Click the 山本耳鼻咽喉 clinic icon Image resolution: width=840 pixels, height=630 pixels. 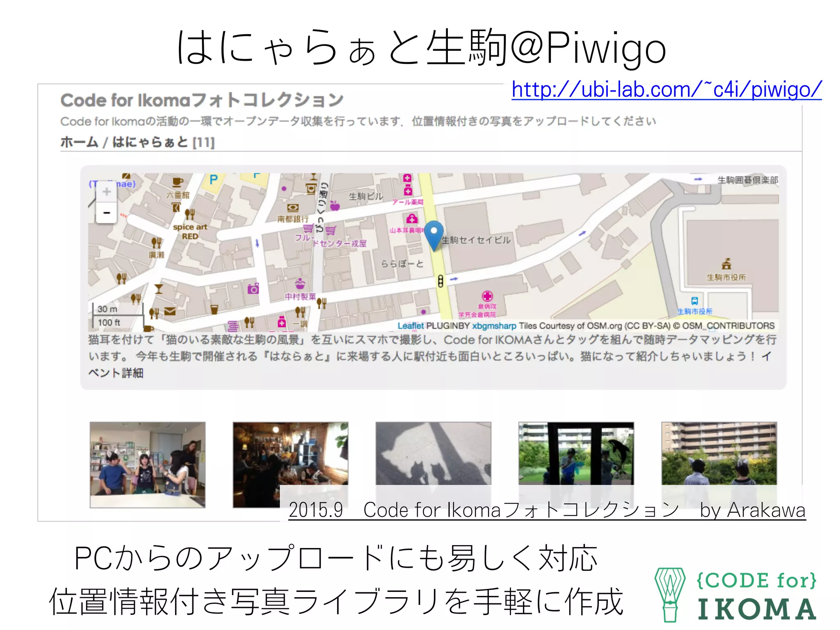pyautogui.click(x=412, y=218)
